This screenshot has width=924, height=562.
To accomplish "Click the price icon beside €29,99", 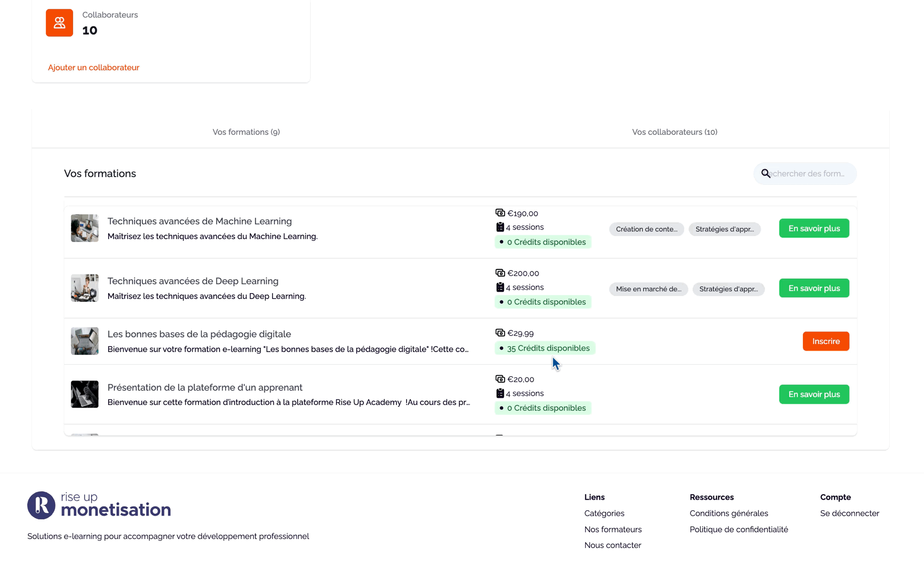I will (500, 333).
